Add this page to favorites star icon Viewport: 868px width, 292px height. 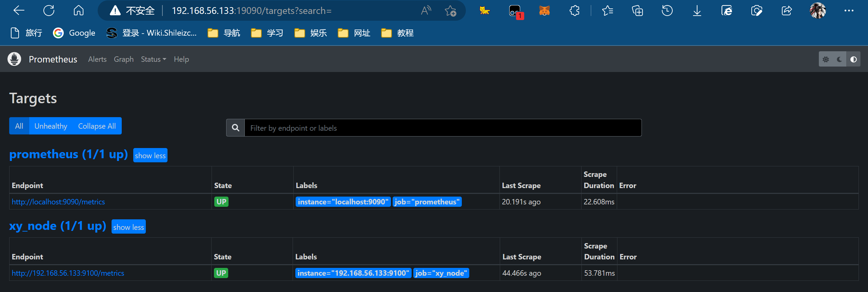(450, 11)
